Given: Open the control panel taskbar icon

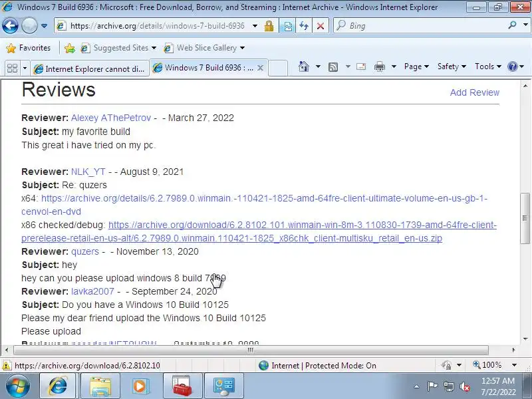Looking at the screenshot, I should pos(223,386).
